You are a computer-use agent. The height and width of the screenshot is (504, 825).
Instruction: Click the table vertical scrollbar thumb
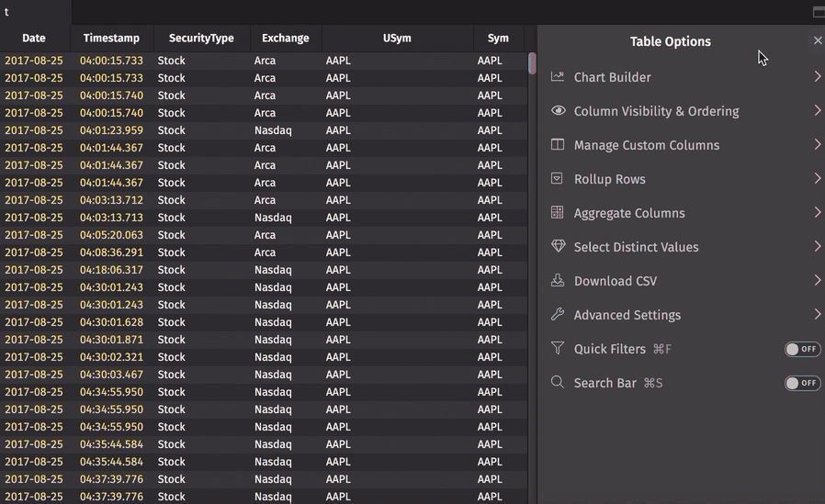pyautogui.click(x=532, y=63)
